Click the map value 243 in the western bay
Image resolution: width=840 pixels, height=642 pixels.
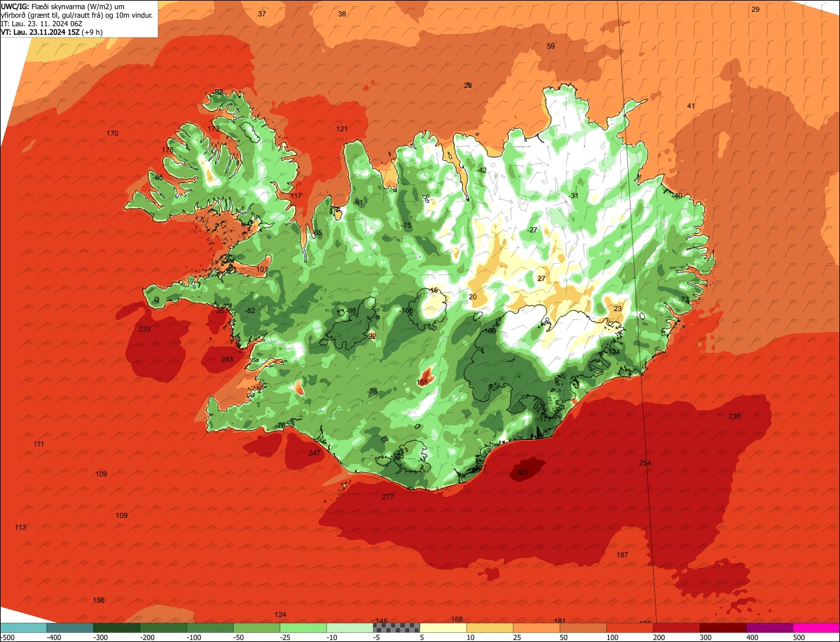pos(227,359)
